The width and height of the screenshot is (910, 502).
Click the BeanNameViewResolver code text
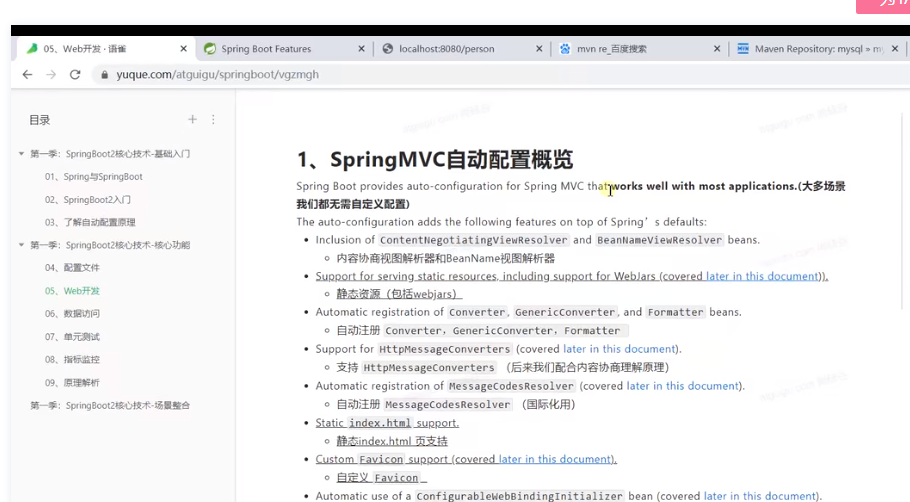[659, 240]
